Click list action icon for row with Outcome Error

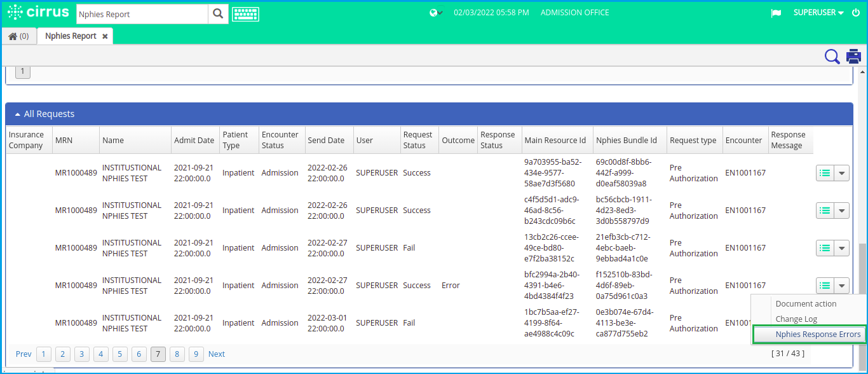point(824,286)
